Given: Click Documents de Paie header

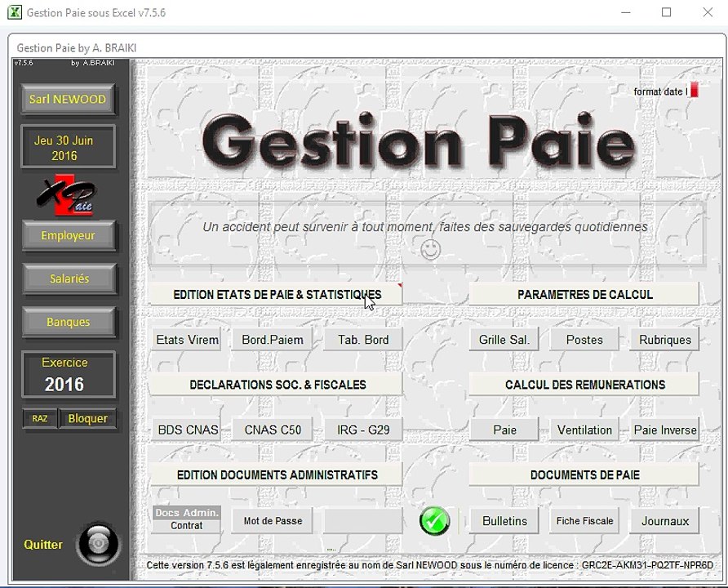Looking at the screenshot, I should point(584,474).
